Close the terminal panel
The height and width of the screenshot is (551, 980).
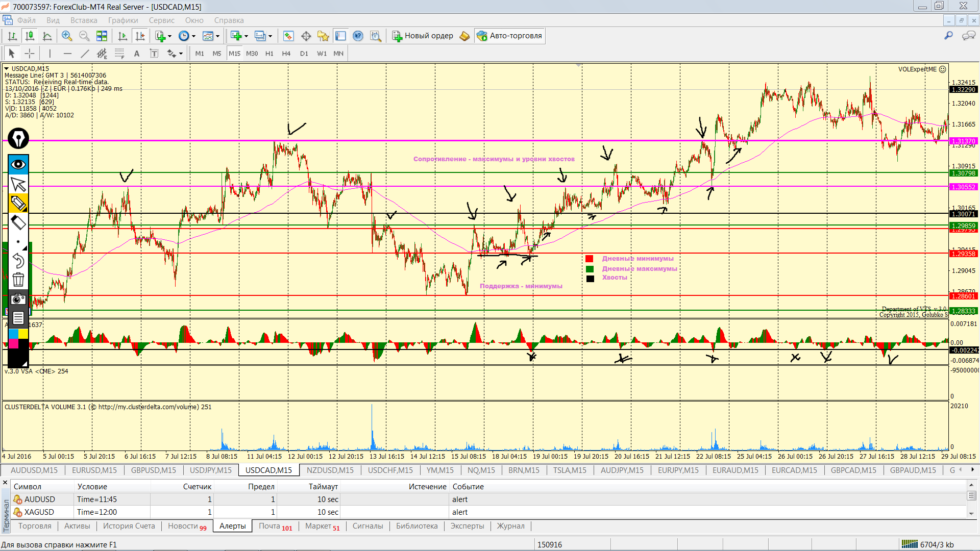point(5,483)
